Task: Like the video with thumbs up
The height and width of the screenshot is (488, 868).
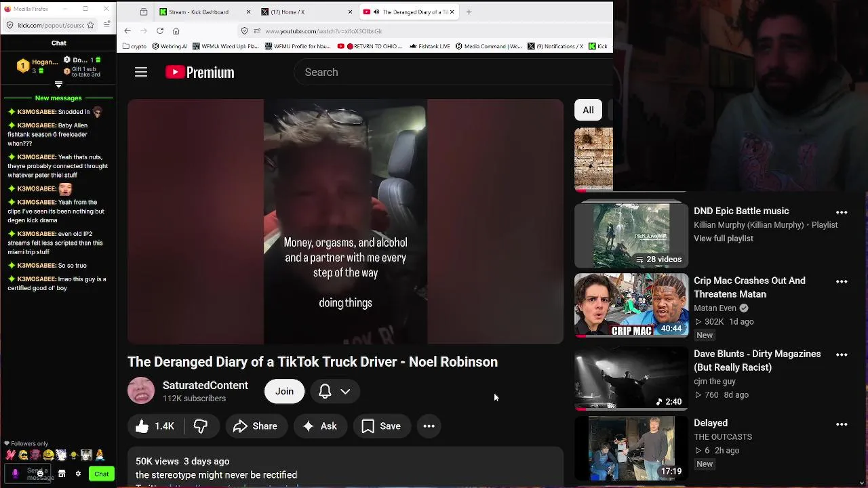Action: point(155,426)
